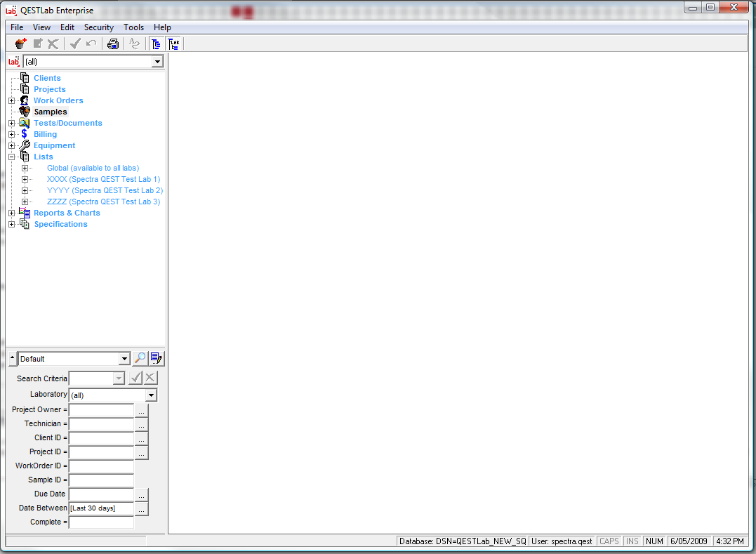756x554 pixels.
Task: Click browse button next to Project Owner
Action: coord(141,410)
